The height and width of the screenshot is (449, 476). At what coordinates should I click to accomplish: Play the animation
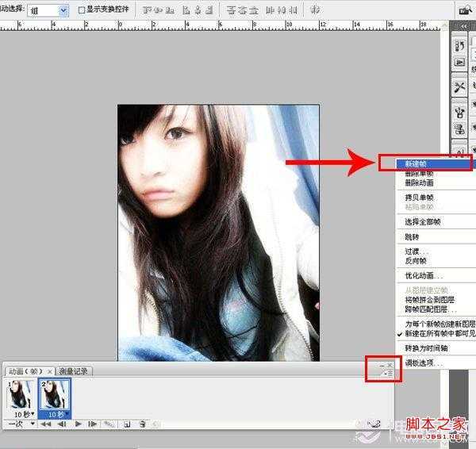click(78, 424)
